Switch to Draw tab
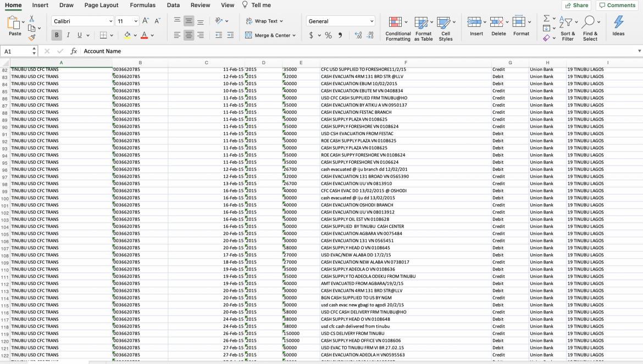Image resolution: width=643 pixels, height=364 pixels. coord(66,5)
